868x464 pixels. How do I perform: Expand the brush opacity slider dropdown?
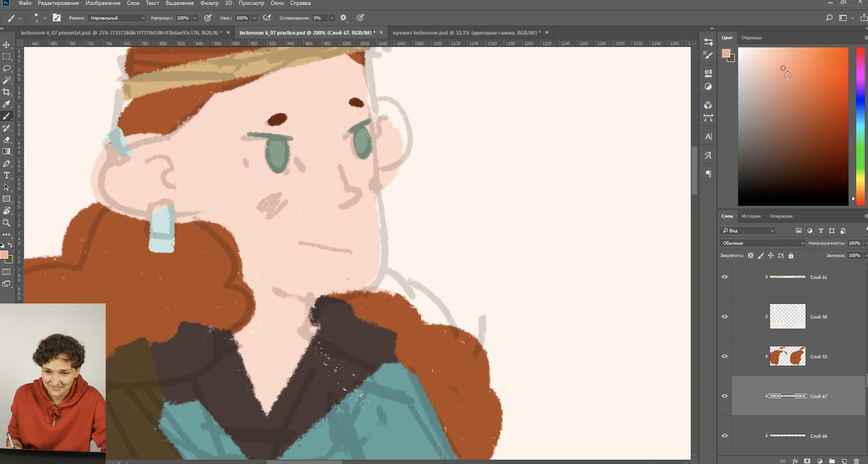pyautogui.click(x=195, y=18)
